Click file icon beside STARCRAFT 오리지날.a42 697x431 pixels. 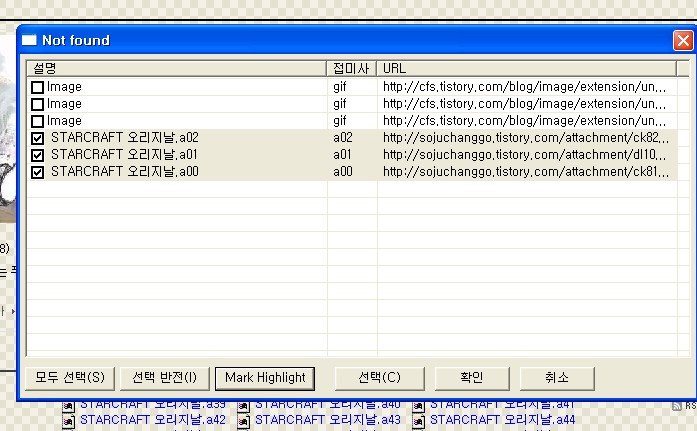click(x=68, y=421)
